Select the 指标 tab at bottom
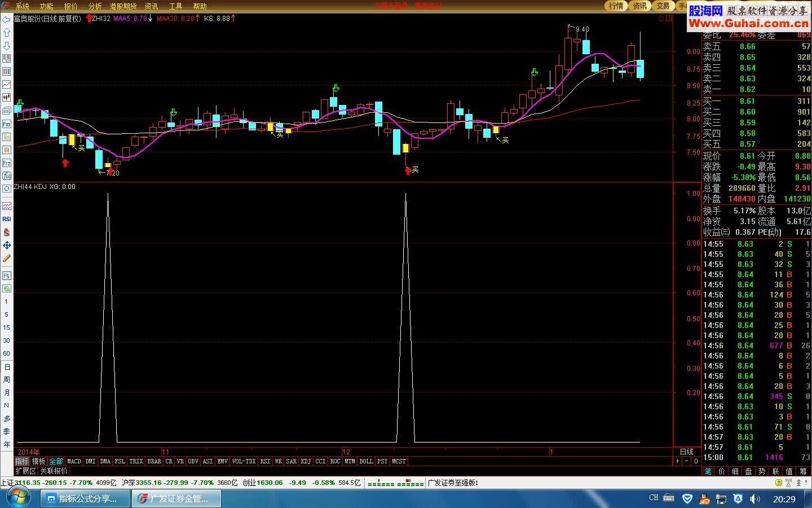Viewport: 812px width, 508px height. coord(22,461)
